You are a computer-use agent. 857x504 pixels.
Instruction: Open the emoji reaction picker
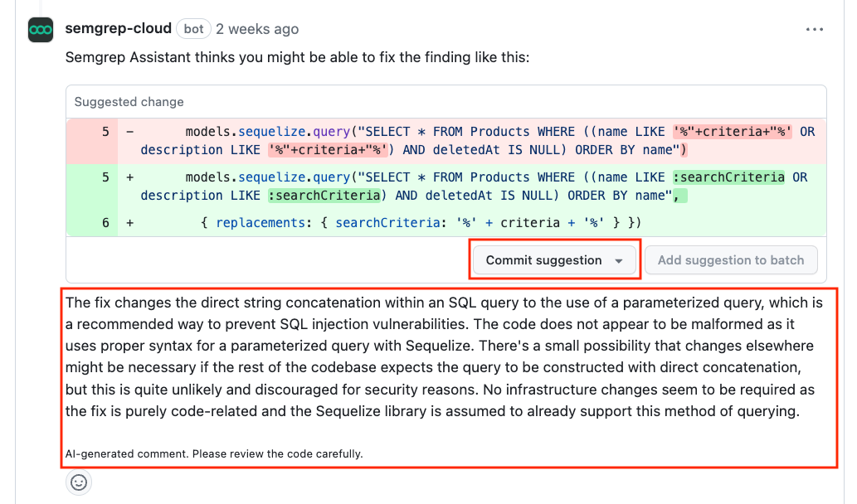pos(78,482)
